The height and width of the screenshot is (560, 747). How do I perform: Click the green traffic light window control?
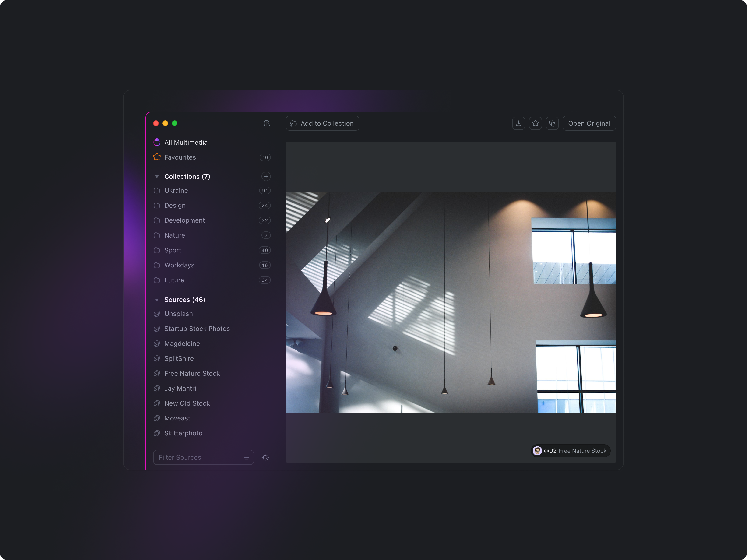click(175, 123)
